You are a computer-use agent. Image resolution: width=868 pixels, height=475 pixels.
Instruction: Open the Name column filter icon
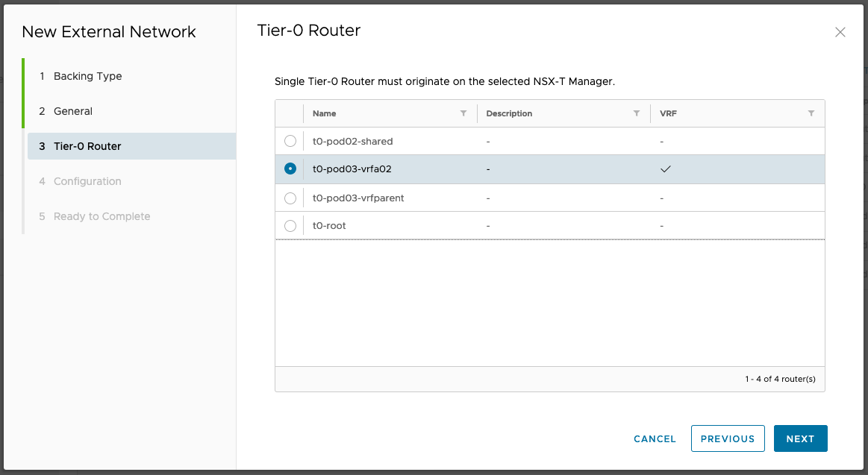point(463,113)
